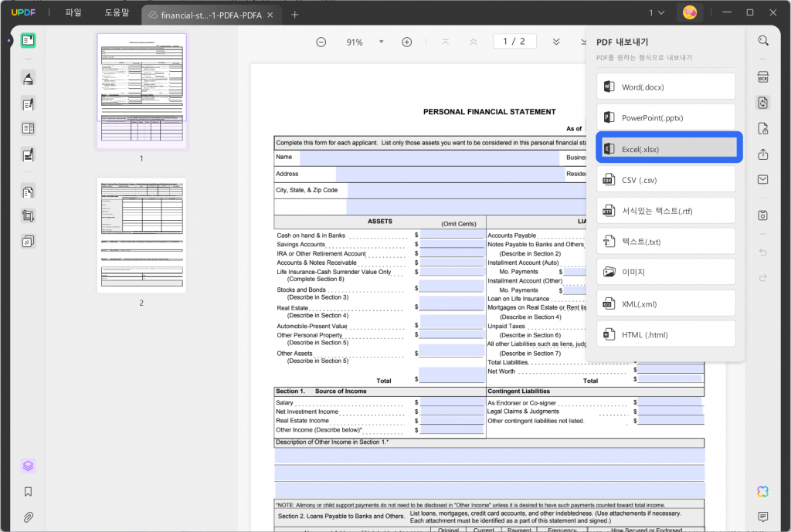Open the attachments paperclip panel
791x532 pixels.
click(29, 517)
